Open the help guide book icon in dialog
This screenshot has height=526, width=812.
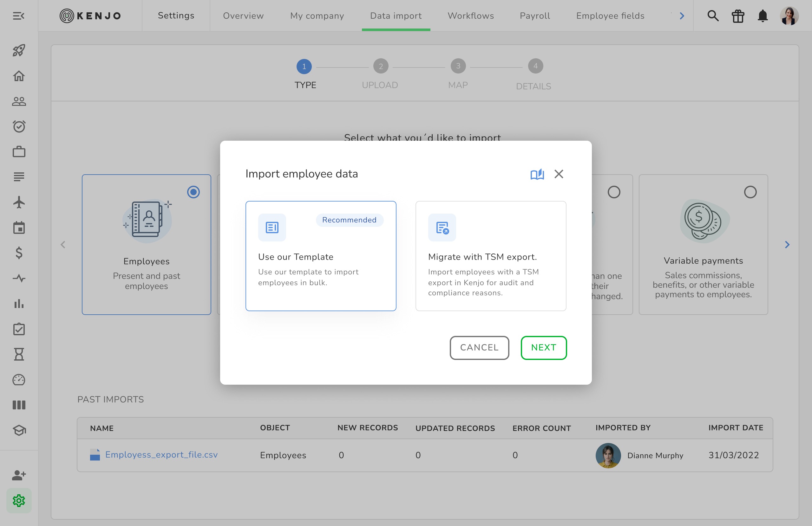coord(537,174)
